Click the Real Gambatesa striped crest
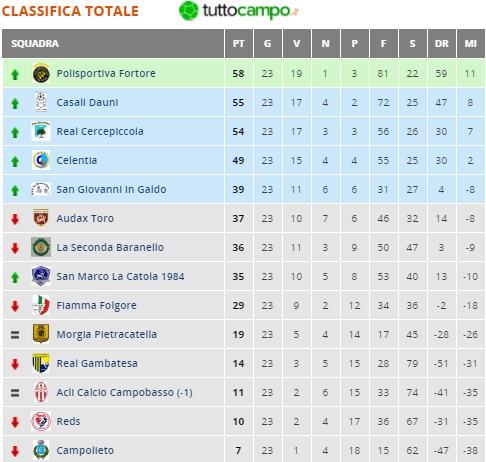This screenshot has height=462, width=486. pos(41,363)
